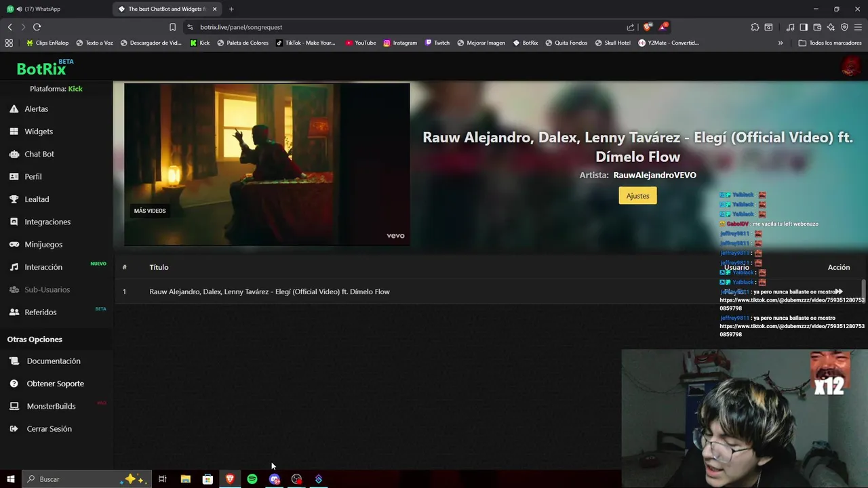This screenshot has height=488, width=868.
Task: Click the Minijuegos gamepad icon
Action: pyautogui.click(x=14, y=244)
